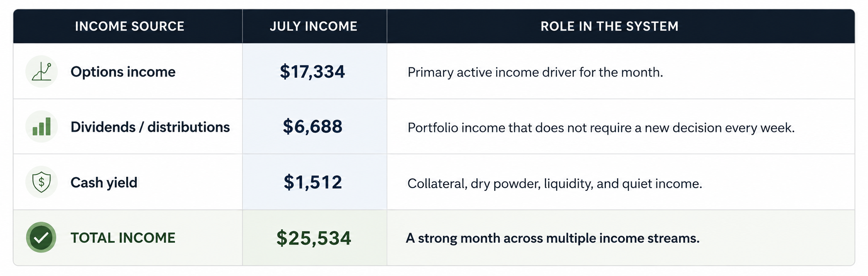Screen dimensions: 868x276
Task: Click the 'Portfolio income' description text
Action: [x=601, y=128]
